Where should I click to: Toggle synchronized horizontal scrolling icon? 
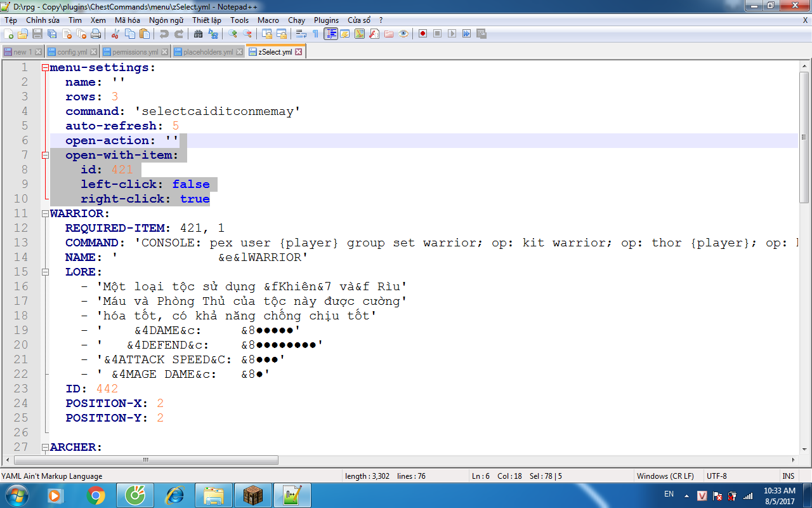pyautogui.click(x=282, y=34)
